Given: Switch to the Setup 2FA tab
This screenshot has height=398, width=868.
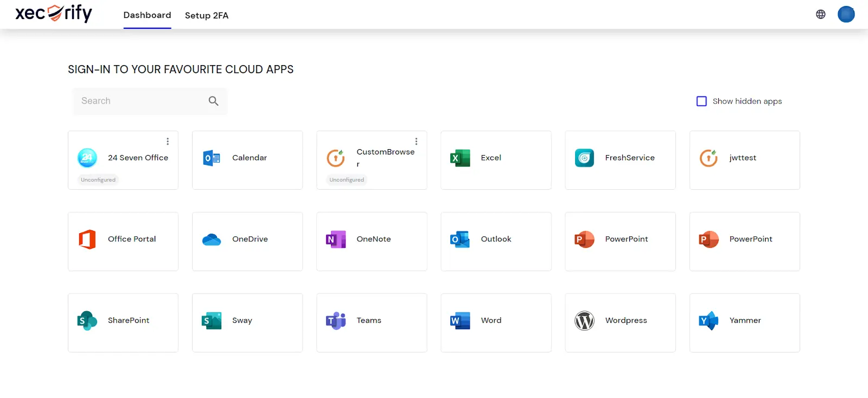Looking at the screenshot, I should pos(207,16).
